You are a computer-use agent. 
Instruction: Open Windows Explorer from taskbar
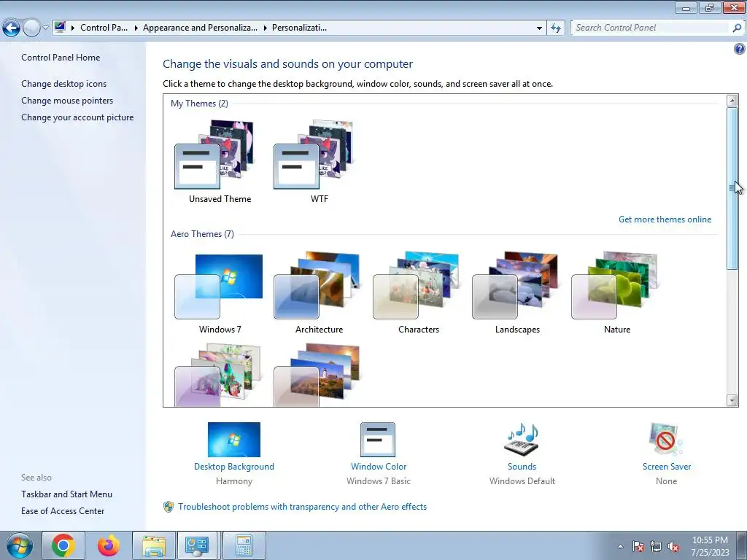(154, 545)
